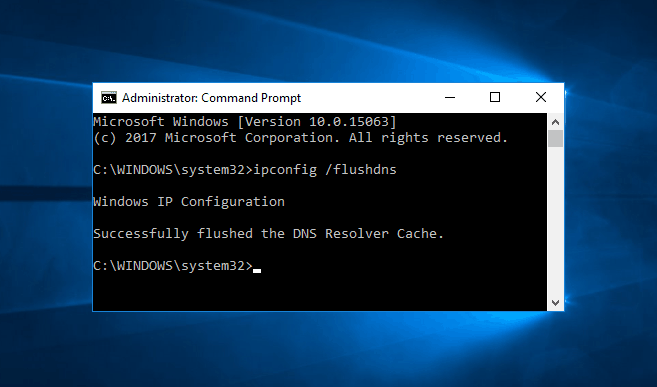The width and height of the screenshot is (657, 387).
Task: Click the gray vertical scrollbar thumb
Action: coord(556,139)
